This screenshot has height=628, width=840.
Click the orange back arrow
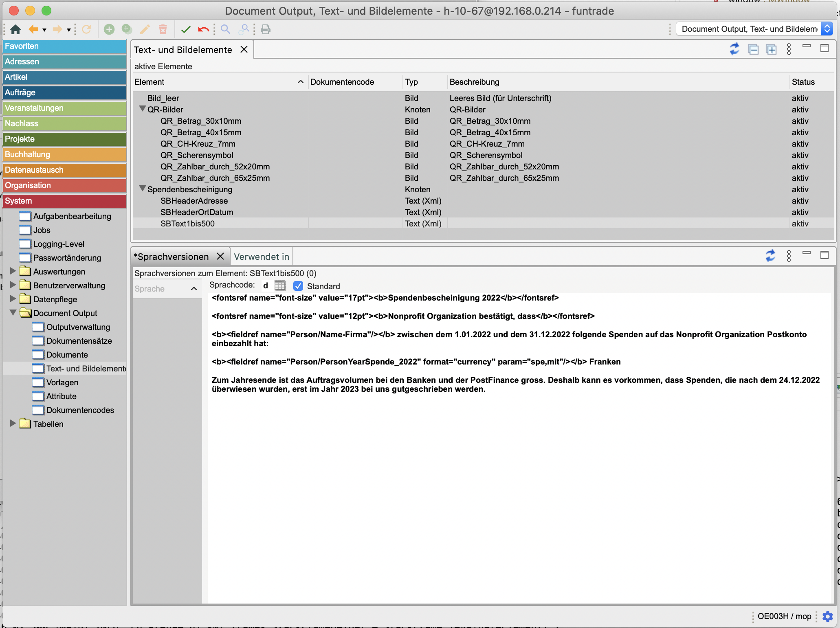point(33,29)
